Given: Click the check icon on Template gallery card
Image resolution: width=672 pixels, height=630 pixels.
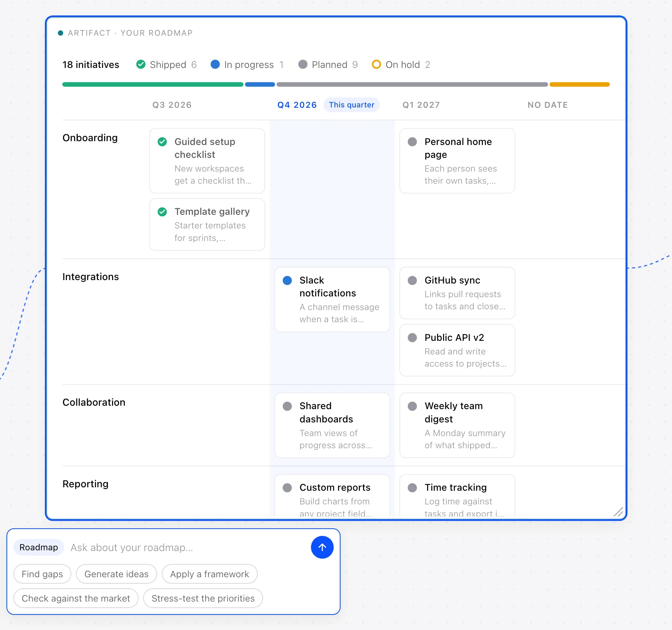Looking at the screenshot, I should (162, 212).
